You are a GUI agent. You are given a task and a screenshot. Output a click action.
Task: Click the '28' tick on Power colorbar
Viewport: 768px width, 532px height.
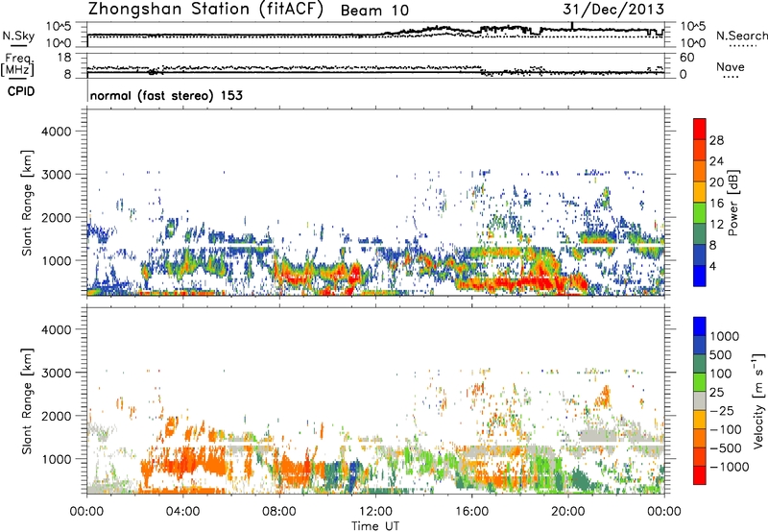point(716,140)
